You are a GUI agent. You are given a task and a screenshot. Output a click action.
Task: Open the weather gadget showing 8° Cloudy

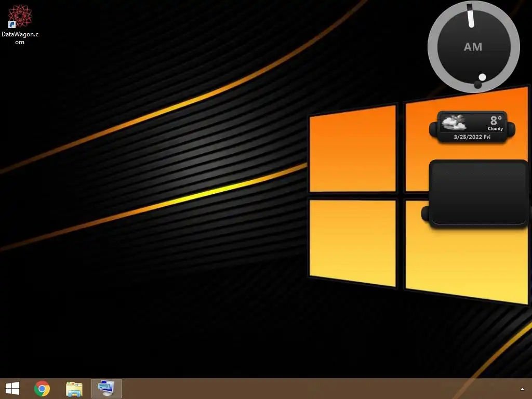[x=472, y=127]
